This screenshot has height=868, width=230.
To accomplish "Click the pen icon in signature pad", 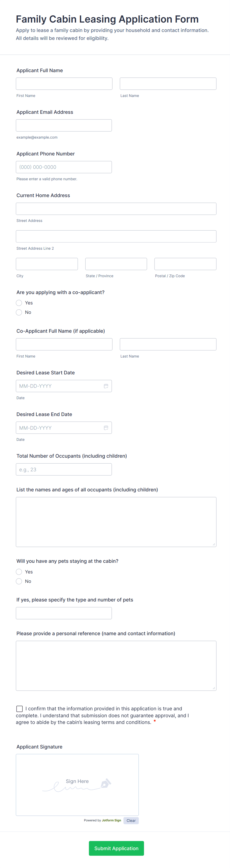I will [x=106, y=783].
